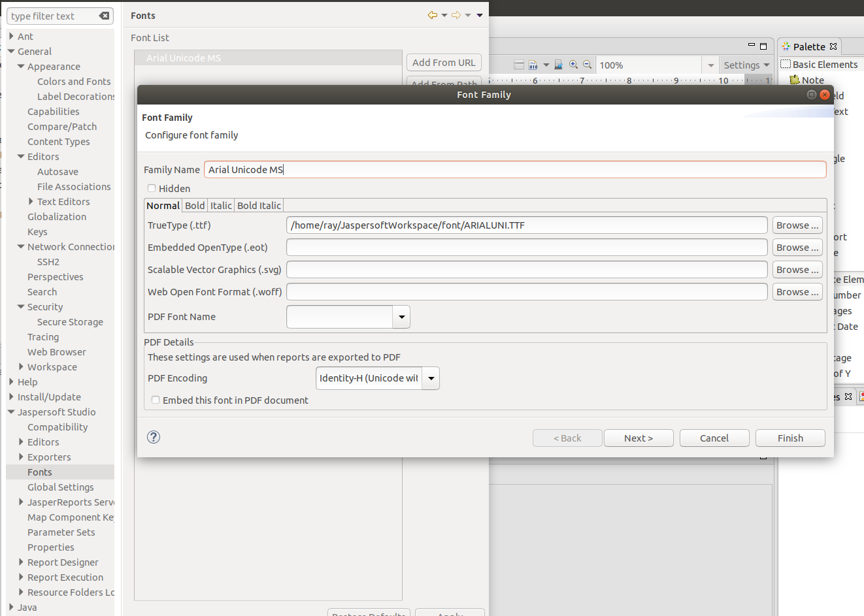Browse for a Web Open Font Format file

[x=797, y=292]
